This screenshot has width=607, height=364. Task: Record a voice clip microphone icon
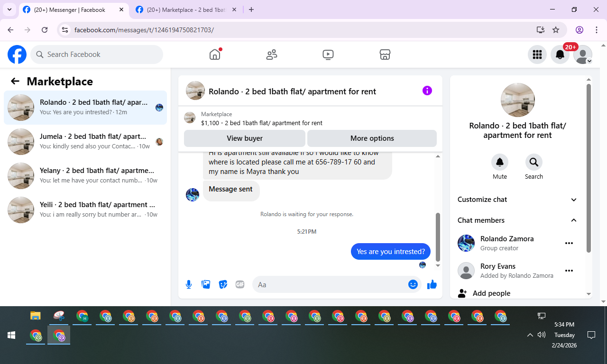189,284
